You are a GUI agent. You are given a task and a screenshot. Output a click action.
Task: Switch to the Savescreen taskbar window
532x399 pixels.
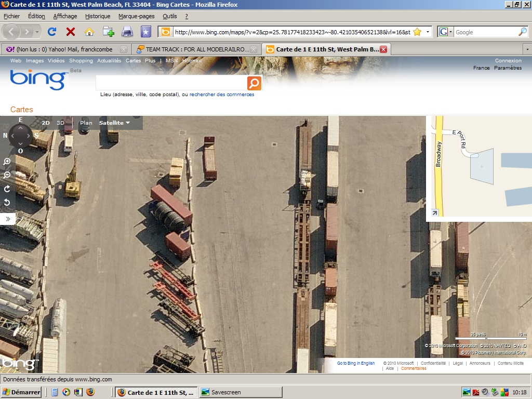pyautogui.click(x=241, y=392)
